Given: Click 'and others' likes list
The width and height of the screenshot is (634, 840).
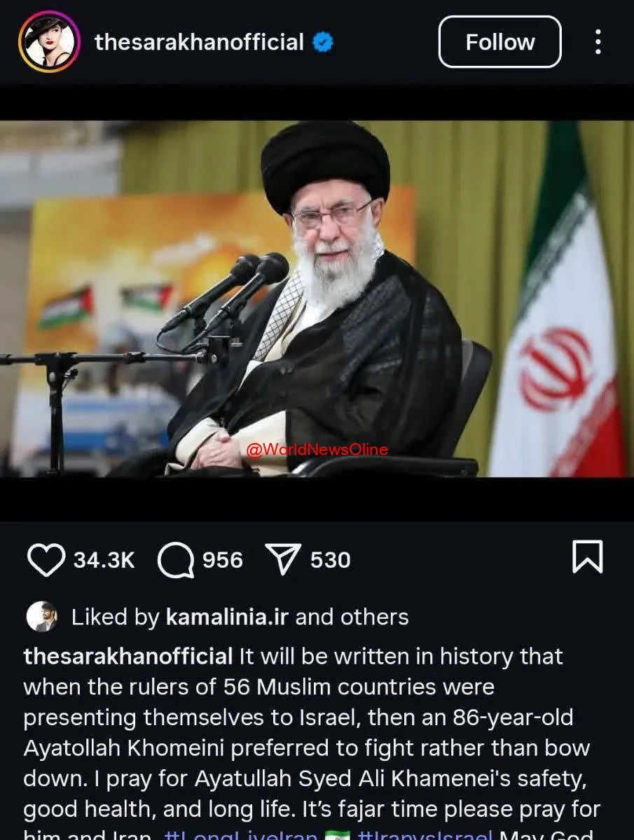Looking at the screenshot, I should pyautogui.click(x=352, y=617).
